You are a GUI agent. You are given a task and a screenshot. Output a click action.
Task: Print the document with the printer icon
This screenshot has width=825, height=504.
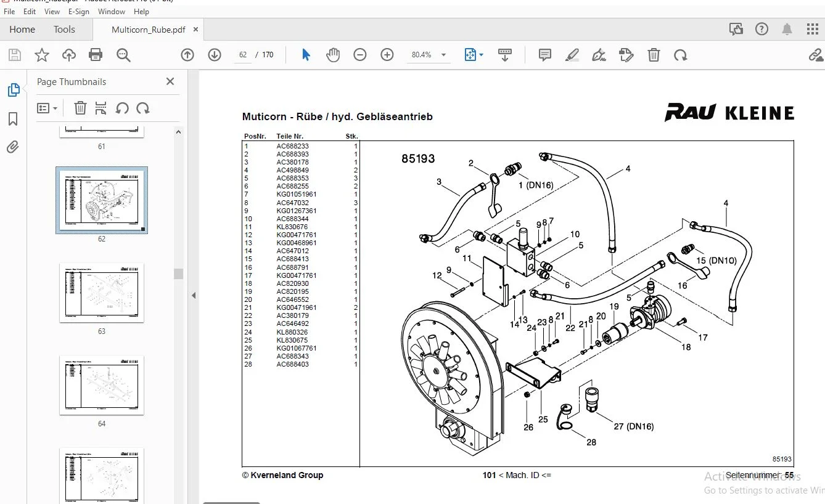click(96, 55)
